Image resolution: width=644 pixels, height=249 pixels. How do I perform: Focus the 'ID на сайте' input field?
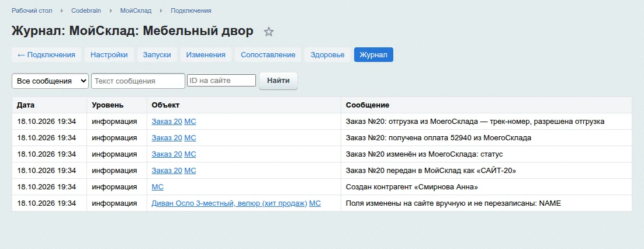221,81
